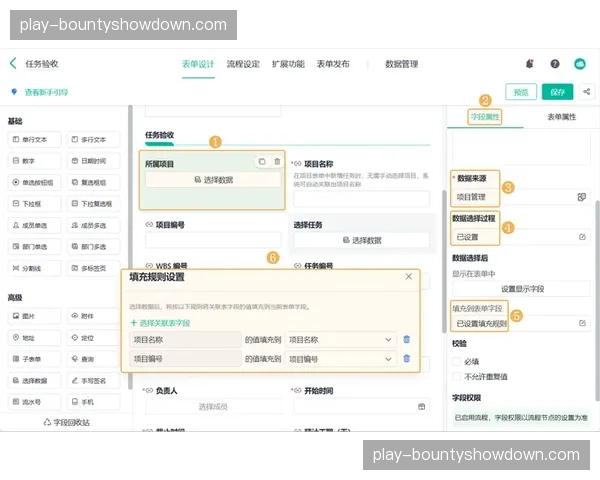Screen dimensions: 600x480
Task: Click 选择数据 under 选择任务
Action: 362,240
